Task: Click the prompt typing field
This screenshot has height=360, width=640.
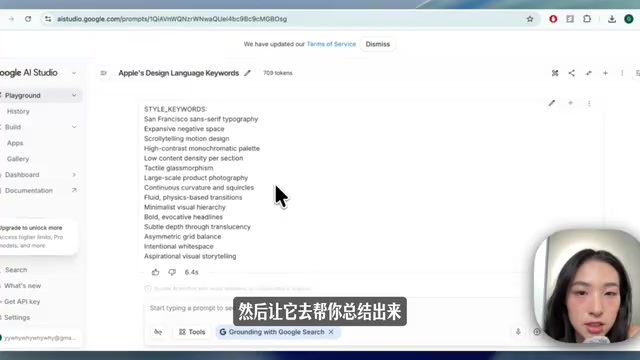Action: (x=192, y=308)
